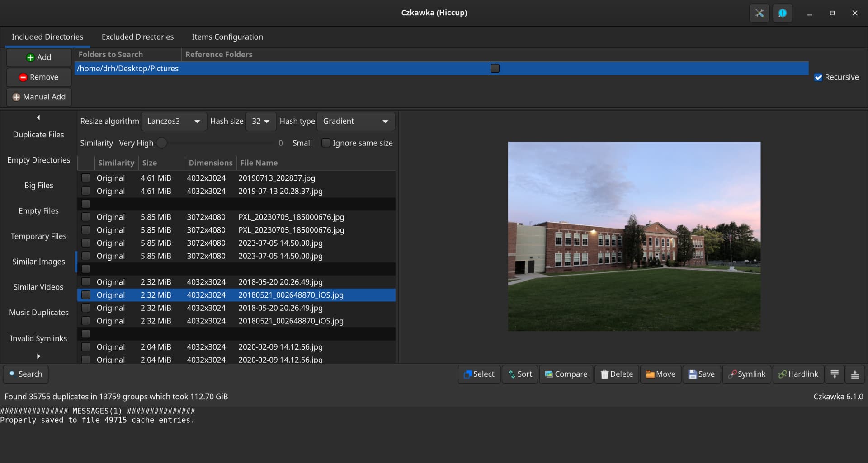This screenshot has height=463, width=868.
Task: Check the first 2018-05-20 20.26.49.jpg row
Action: coord(86,282)
